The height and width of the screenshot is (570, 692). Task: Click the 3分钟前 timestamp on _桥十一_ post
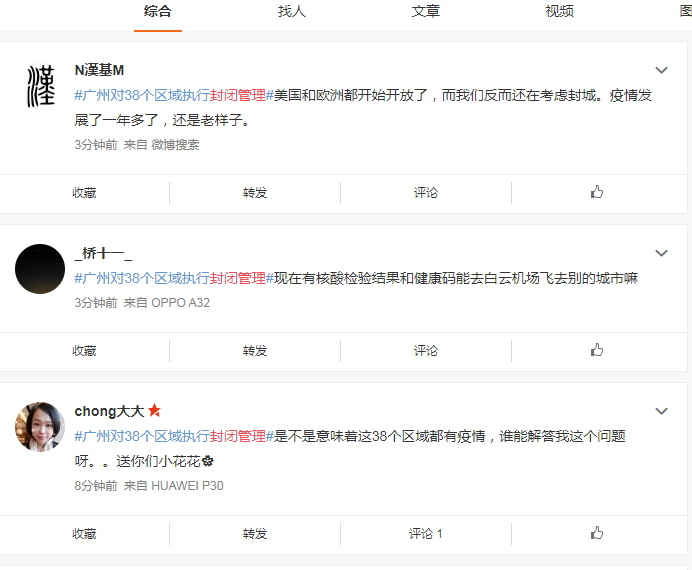click(x=96, y=303)
